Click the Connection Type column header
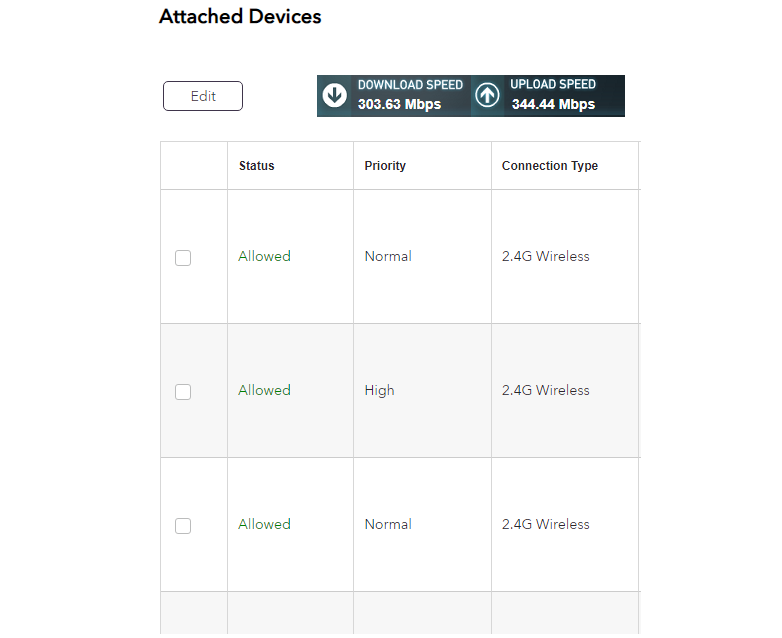This screenshot has width=782, height=638. (x=550, y=166)
